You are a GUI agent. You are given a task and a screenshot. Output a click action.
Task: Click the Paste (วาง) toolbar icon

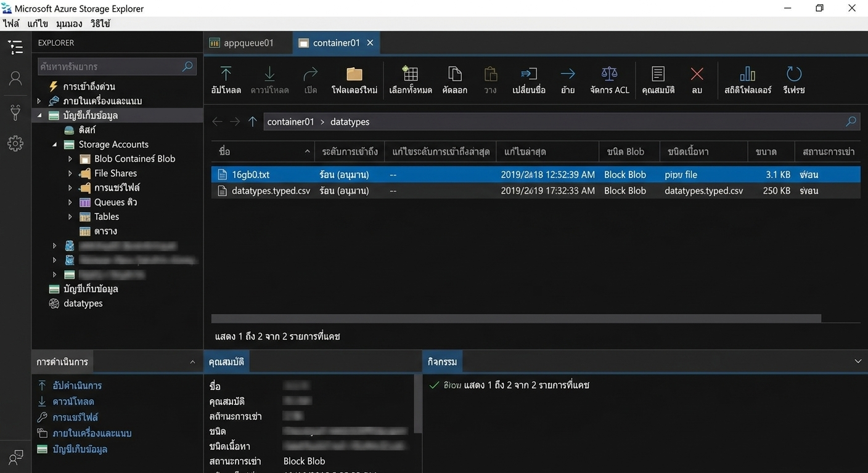(x=491, y=74)
